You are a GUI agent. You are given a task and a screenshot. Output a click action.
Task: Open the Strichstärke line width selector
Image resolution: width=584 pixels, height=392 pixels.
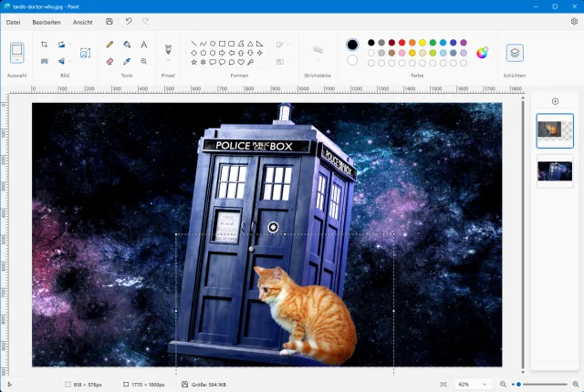tap(318, 53)
